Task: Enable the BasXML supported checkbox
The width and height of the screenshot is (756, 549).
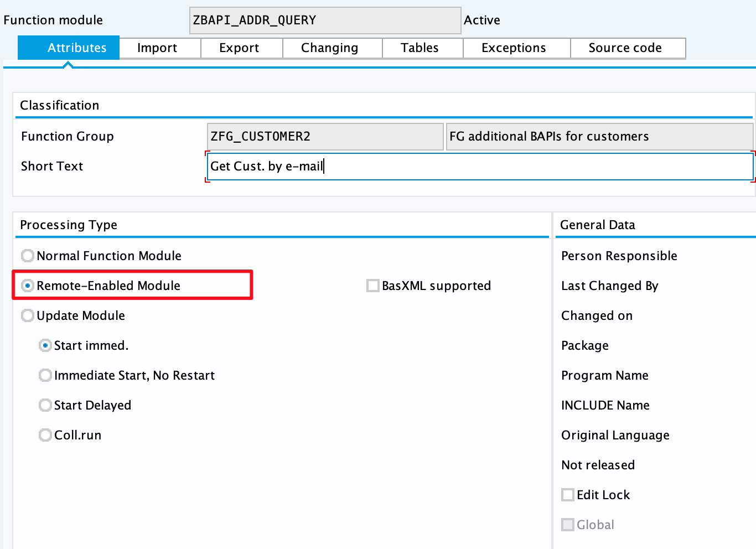Action: point(373,286)
